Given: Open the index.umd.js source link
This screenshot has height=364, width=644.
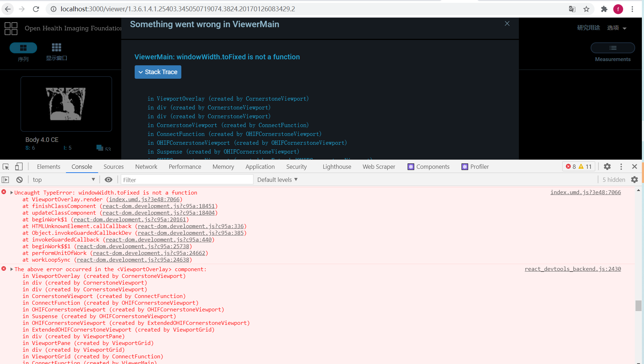Looking at the screenshot, I should [x=585, y=192].
